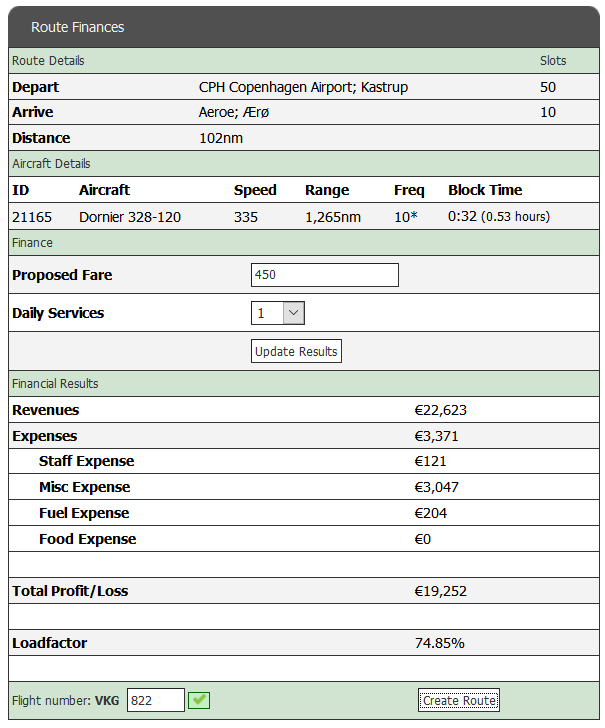Click aircraft ID 21165

[x=32, y=217]
